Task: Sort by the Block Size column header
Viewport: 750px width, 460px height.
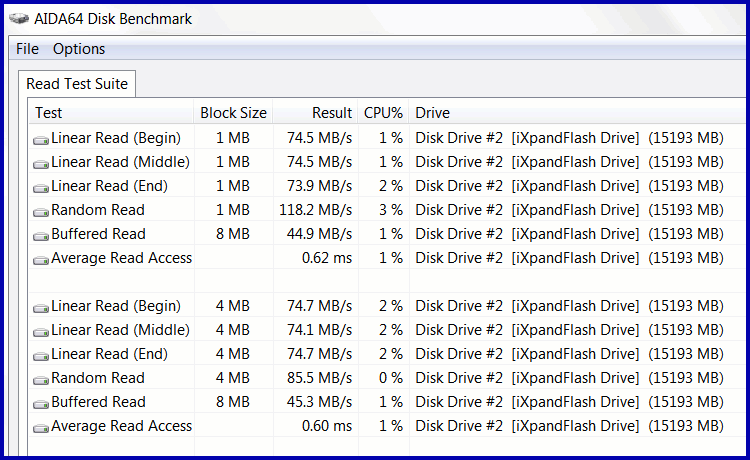Action: [x=233, y=113]
